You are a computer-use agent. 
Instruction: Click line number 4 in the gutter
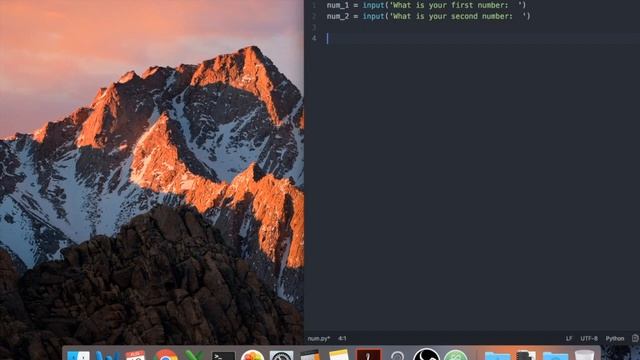point(314,38)
